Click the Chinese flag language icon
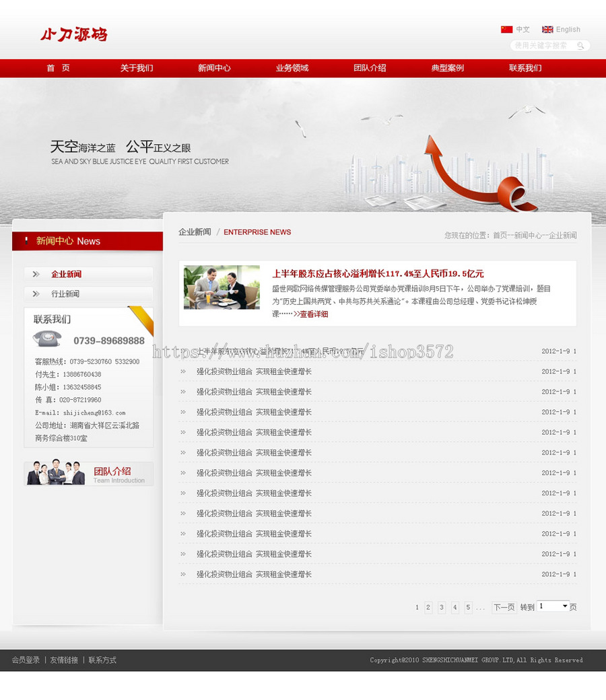 pyautogui.click(x=506, y=29)
